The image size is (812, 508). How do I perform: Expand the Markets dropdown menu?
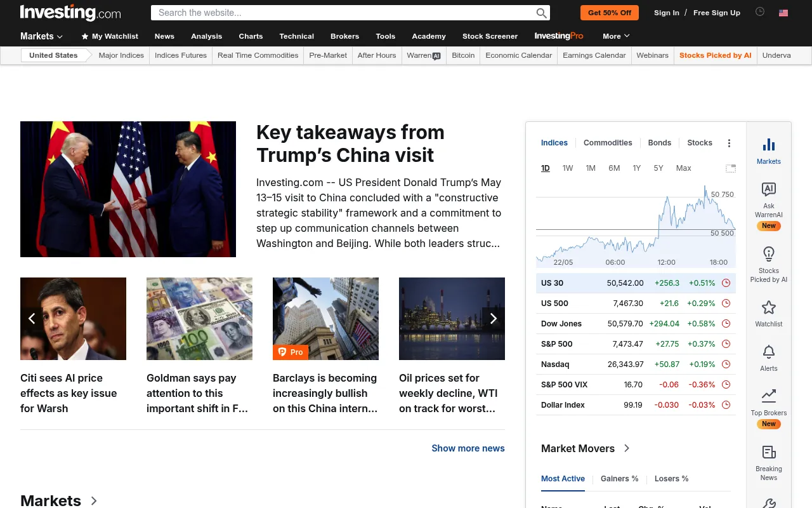click(42, 36)
